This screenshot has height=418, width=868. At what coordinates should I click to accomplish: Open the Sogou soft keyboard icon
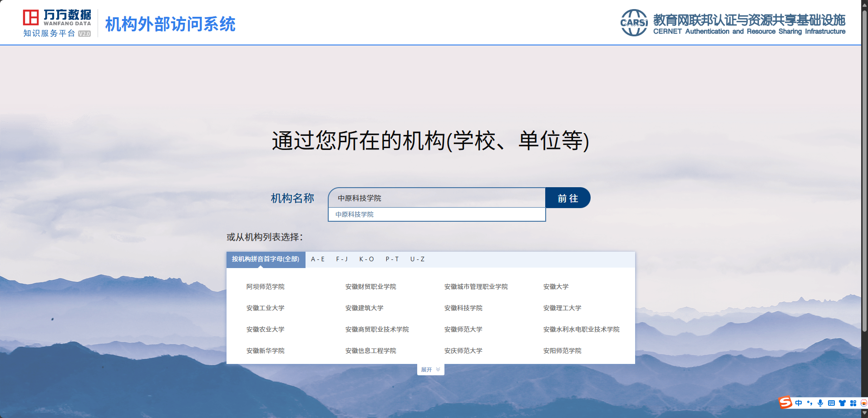[x=832, y=403]
